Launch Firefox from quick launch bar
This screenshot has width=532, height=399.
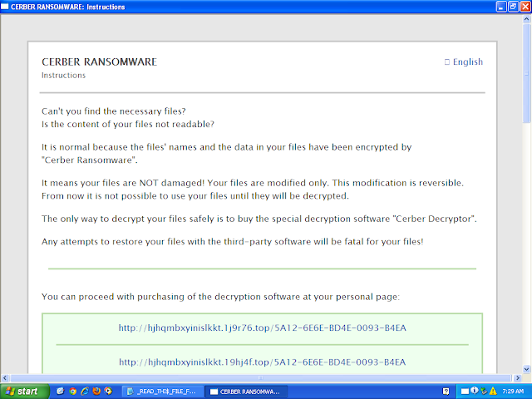(96, 392)
